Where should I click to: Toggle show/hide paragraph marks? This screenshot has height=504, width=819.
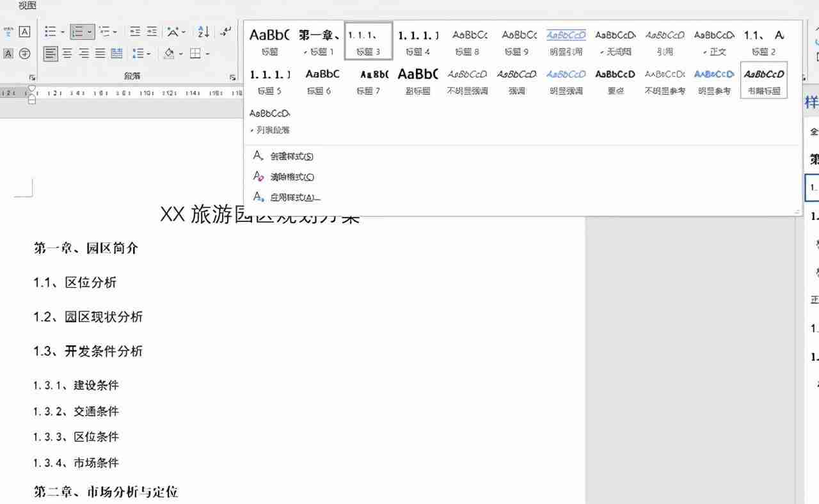(225, 31)
